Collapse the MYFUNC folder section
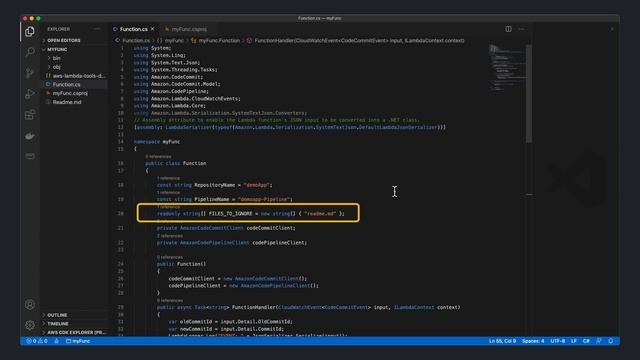 point(57,49)
